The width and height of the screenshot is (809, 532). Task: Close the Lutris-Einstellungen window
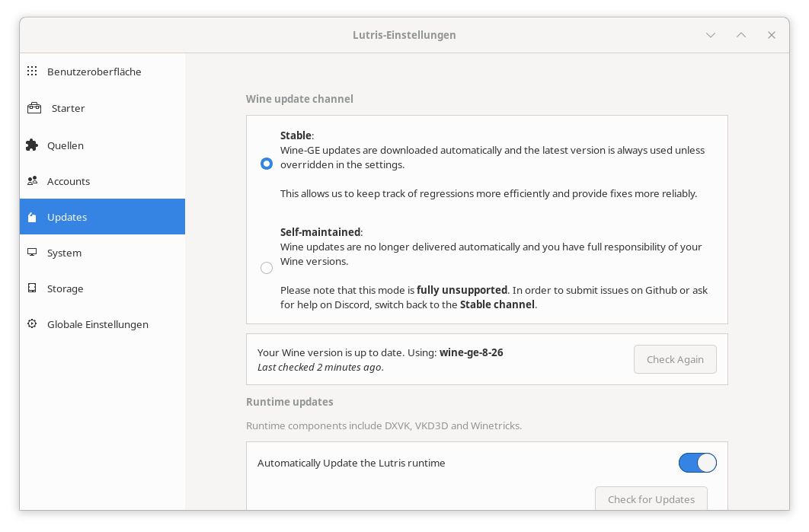click(x=772, y=35)
